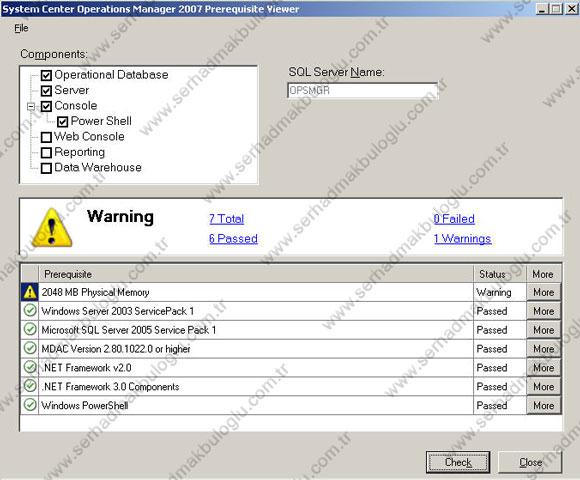
Task: Click the large yellow Warning triangle icon
Action: (x=52, y=228)
